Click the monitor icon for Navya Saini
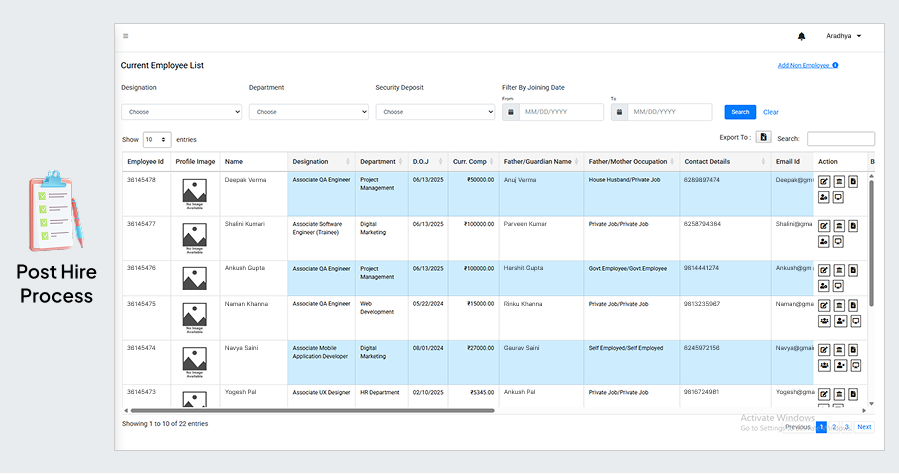Viewport: 899px width, 474px height. [855, 365]
